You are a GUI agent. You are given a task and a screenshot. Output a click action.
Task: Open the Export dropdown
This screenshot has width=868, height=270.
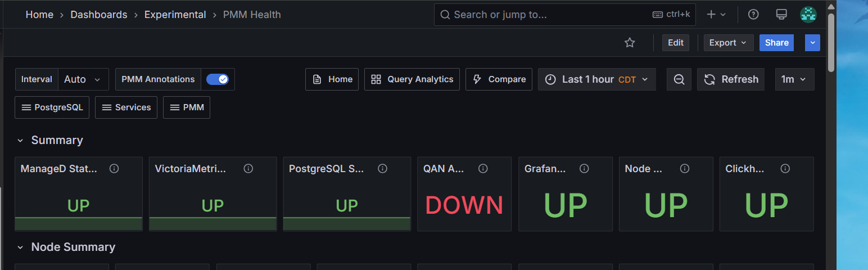pos(729,43)
